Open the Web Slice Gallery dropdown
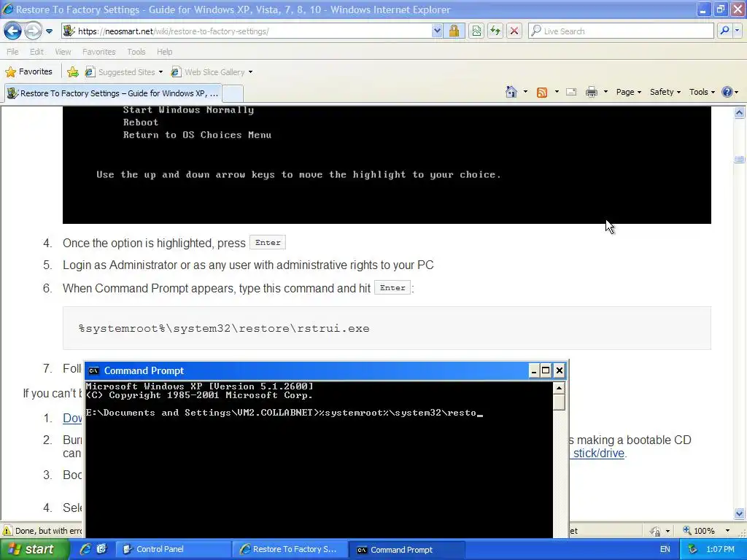Screen dimensions: 747x560 212,72
